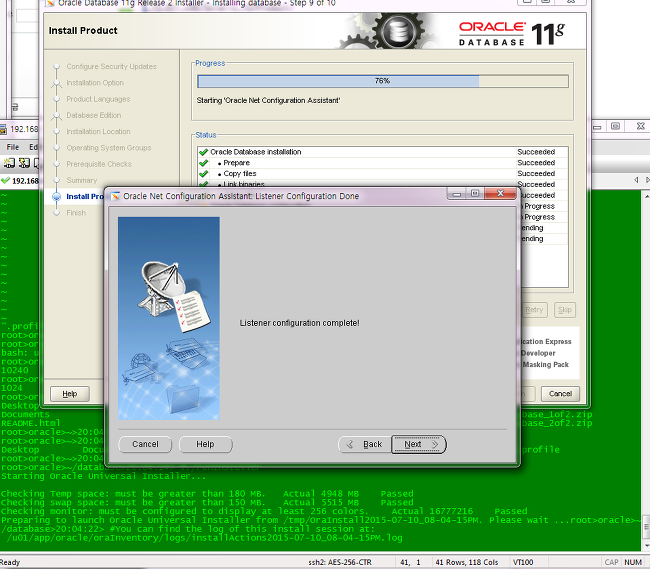The image size is (650, 569).
Task: Click Help button in Oracle installer window
Action: (70, 394)
